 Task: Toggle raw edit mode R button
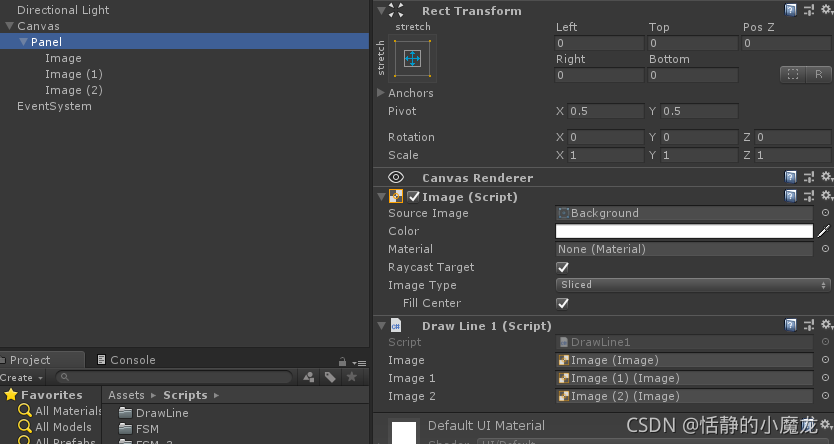click(x=819, y=74)
